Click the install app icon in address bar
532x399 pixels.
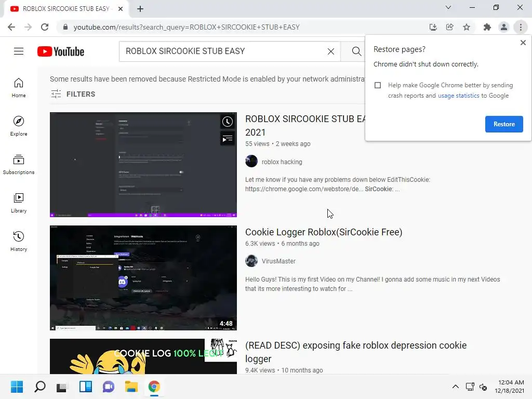(x=433, y=27)
